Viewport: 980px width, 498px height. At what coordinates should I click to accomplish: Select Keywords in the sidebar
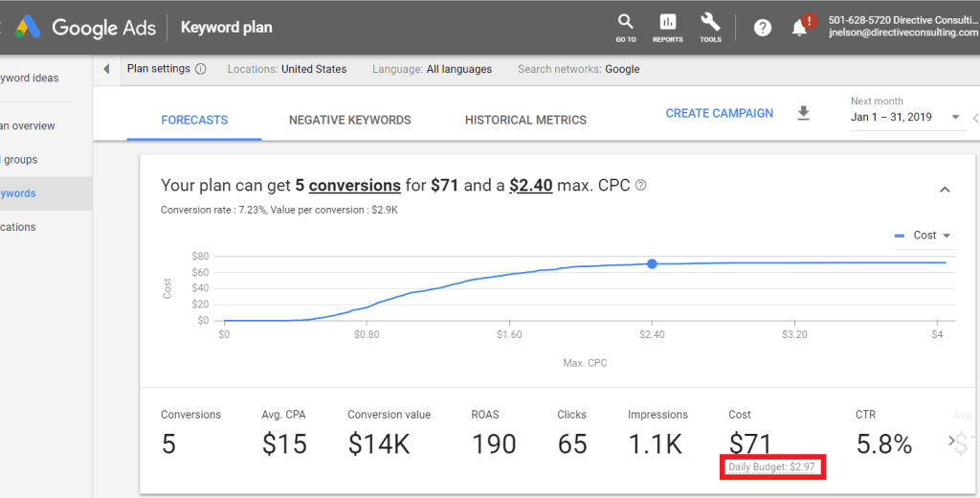(x=46, y=193)
